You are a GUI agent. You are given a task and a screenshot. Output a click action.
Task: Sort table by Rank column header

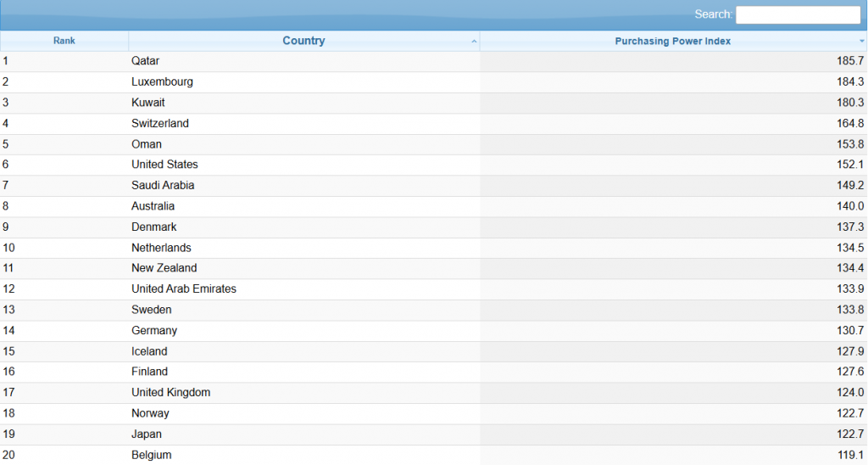(x=64, y=41)
